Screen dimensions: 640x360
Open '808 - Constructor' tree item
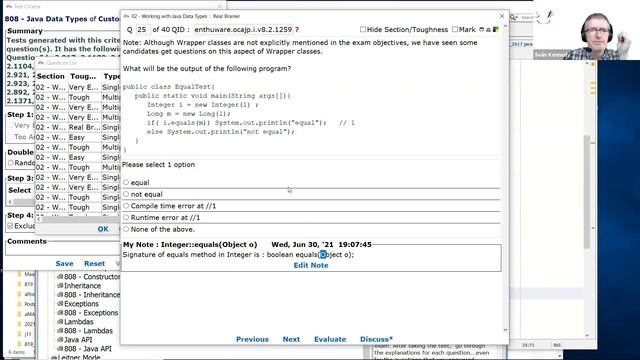click(92, 277)
